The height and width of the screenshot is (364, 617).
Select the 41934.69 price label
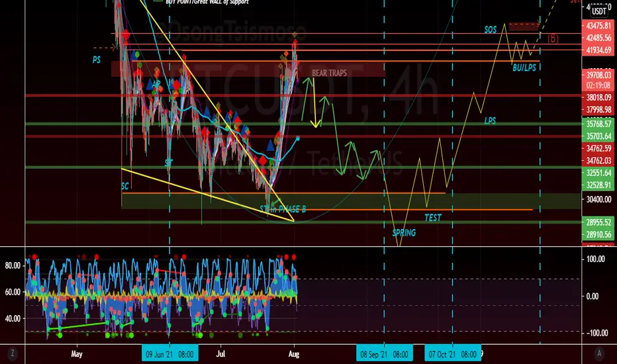599,50
